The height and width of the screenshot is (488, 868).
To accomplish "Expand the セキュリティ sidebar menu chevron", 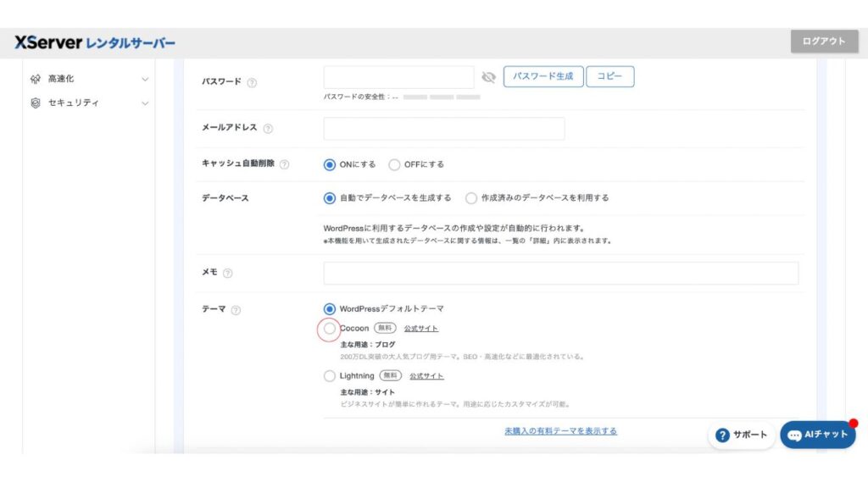I will tap(145, 103).
